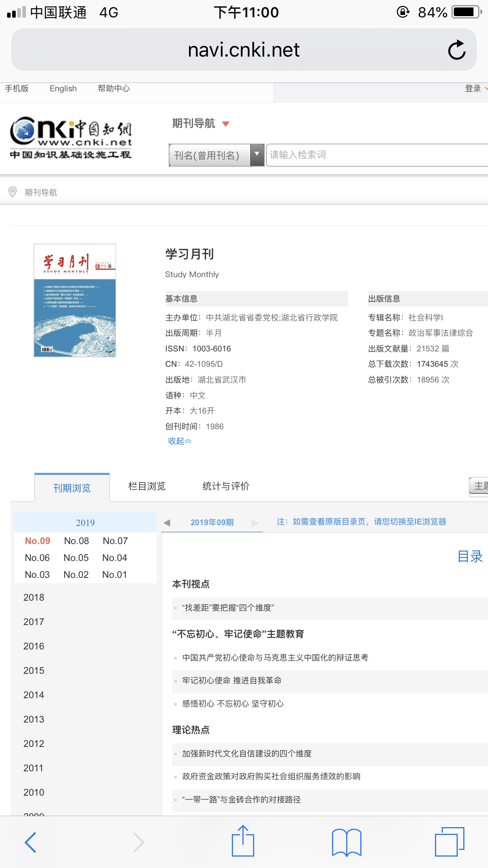Collapse details with the 收起 link
The image size is (488, 868).
click(180, 441)
